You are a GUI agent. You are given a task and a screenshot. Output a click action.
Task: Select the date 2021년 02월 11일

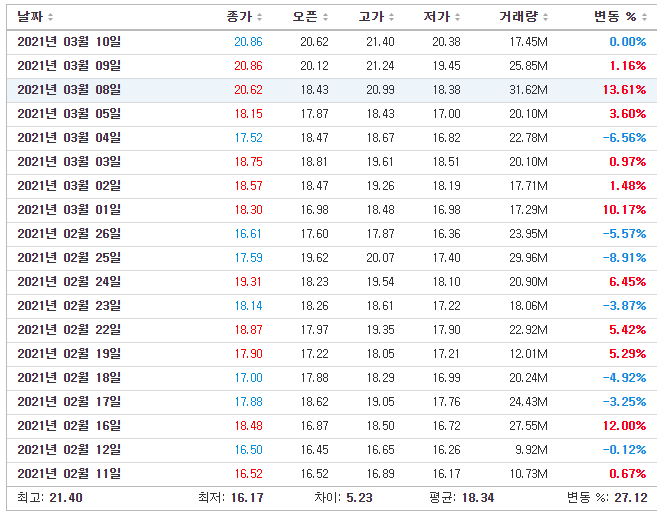69,474
